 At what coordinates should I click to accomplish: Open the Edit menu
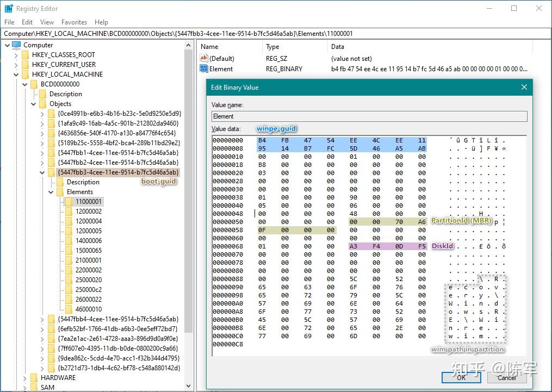point(27,22)
